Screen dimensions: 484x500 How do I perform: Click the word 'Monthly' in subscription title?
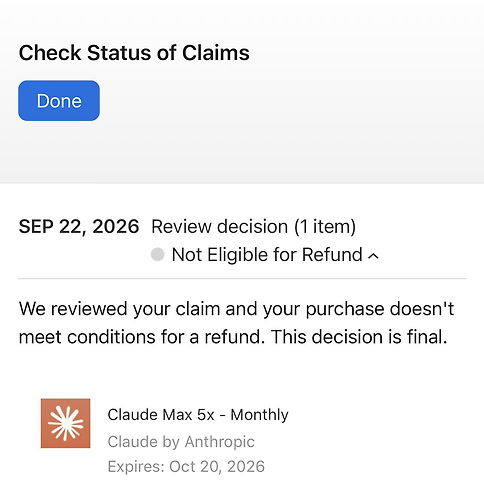(x=260, y=415)
